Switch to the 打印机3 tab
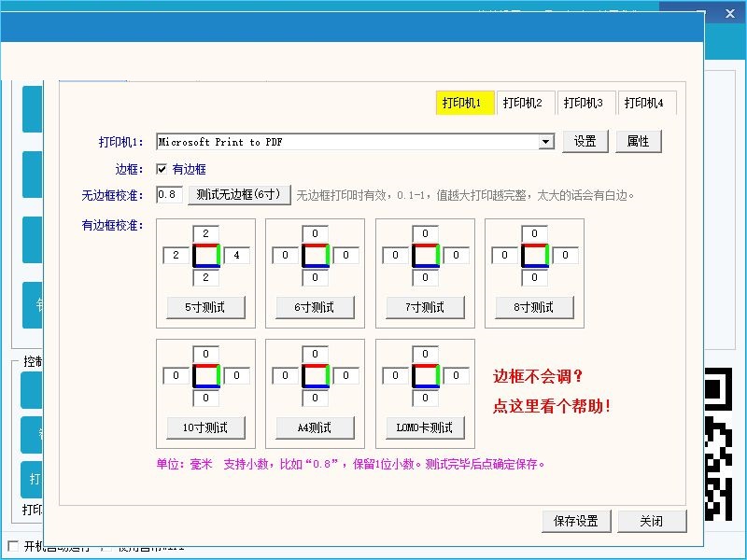747x560 pixels. 585,103
